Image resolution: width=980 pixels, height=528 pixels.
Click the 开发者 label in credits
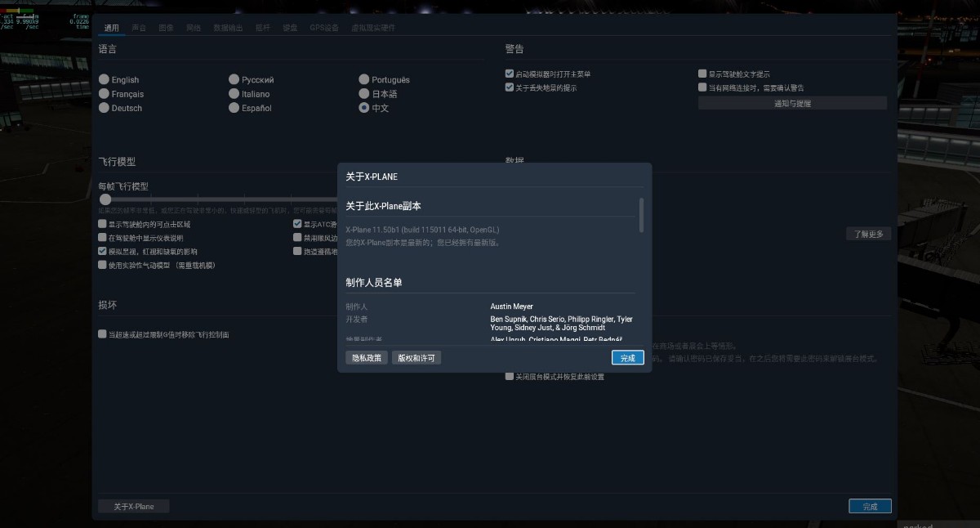tap(357, 319)
